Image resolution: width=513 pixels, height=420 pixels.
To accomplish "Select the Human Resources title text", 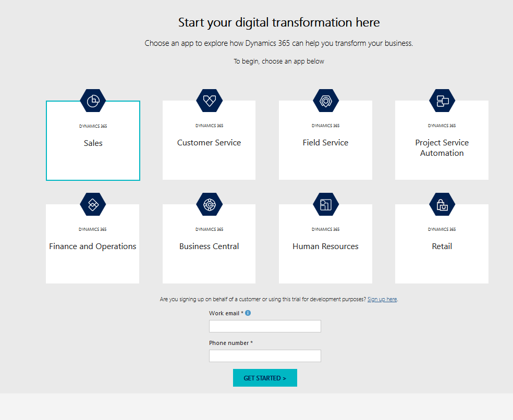I will click(x=325, y=246).
